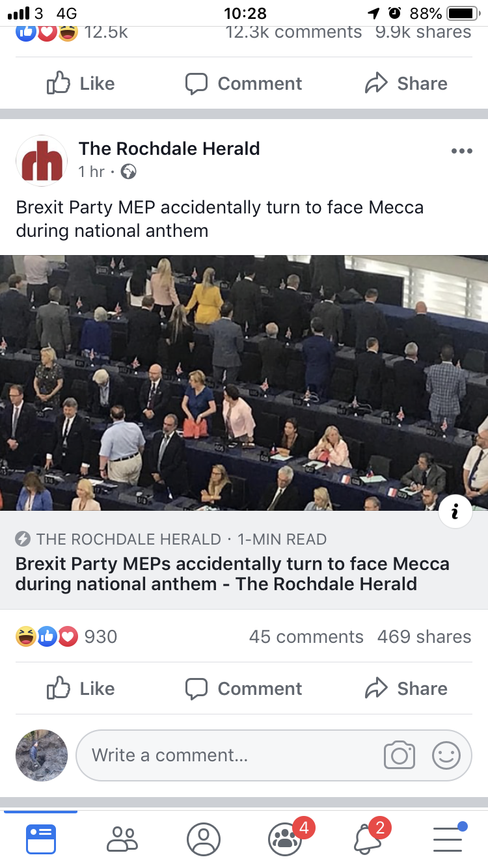
Task: Go to Friends tab in bottom bar
Action: click(x=122, y=839)
